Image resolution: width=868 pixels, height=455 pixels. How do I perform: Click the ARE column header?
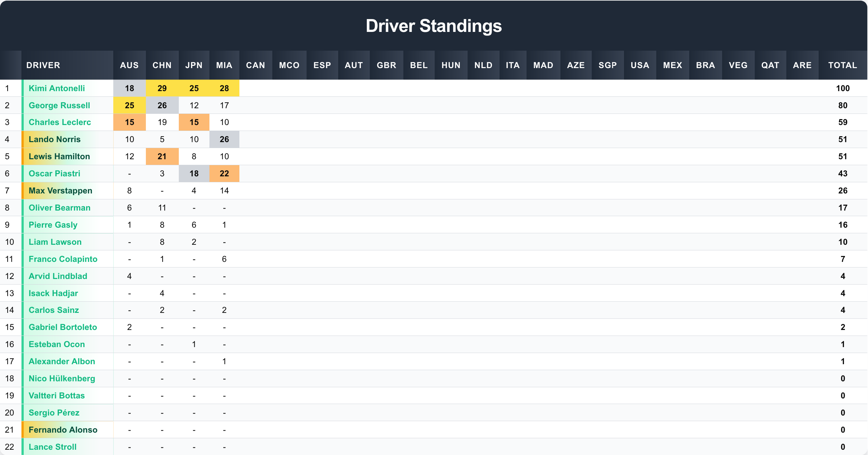click(x=802, y=65)
